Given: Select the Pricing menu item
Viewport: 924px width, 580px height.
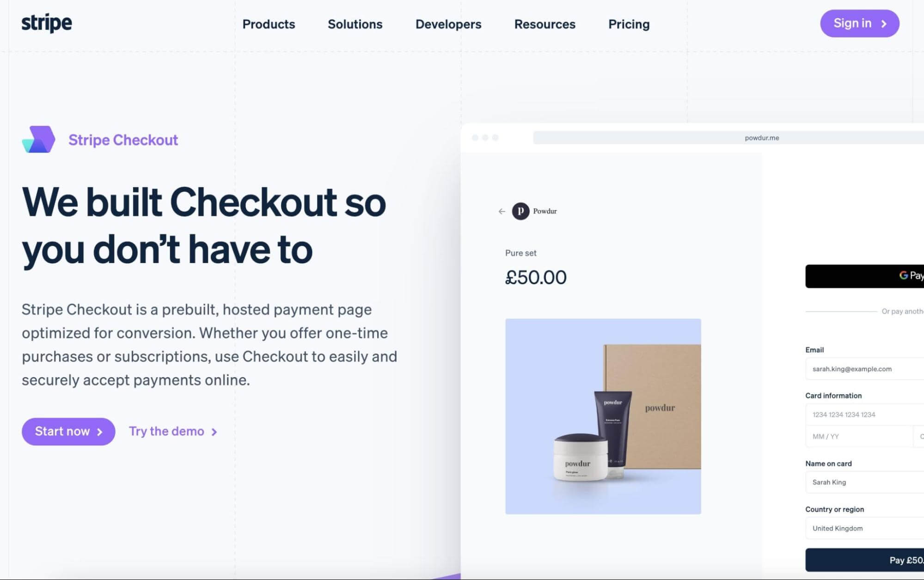Looking at the screenshot, I should click(x=629, y=24).
